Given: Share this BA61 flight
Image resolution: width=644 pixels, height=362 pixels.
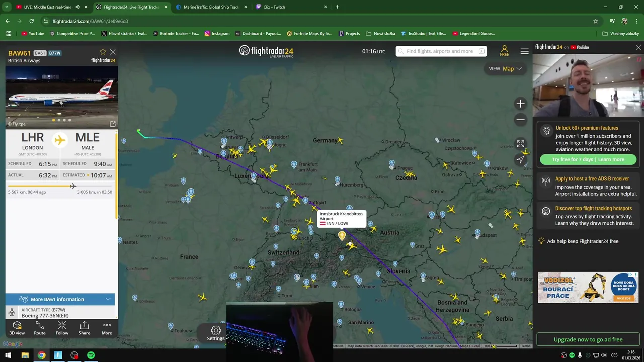Looking at the screenshot, I should tap(85, 328).
